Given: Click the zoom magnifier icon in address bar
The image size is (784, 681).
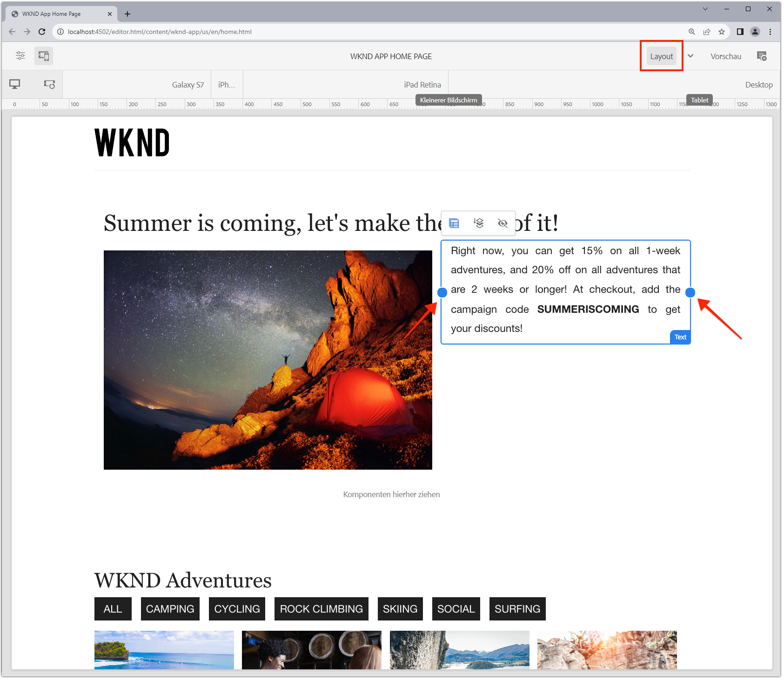Looking at the screenshot, I should [692, 32].
